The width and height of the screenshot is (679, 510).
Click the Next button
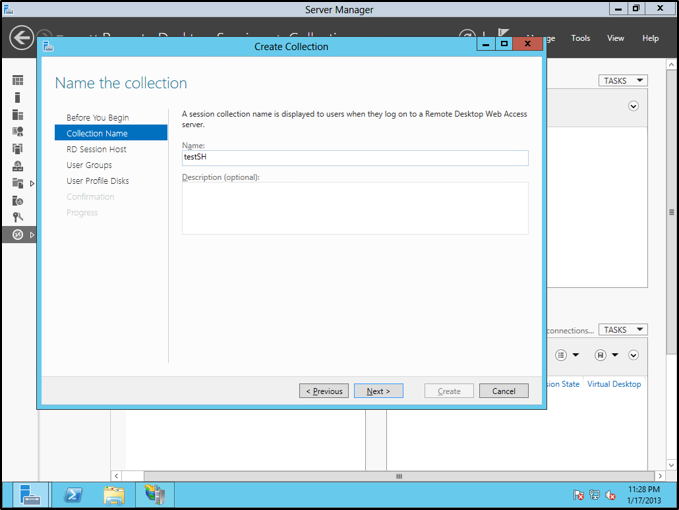(x=378, y=391)
